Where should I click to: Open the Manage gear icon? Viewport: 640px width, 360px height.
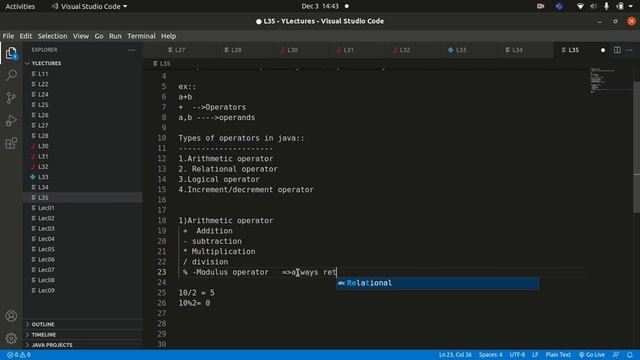[x=11, y=338]
